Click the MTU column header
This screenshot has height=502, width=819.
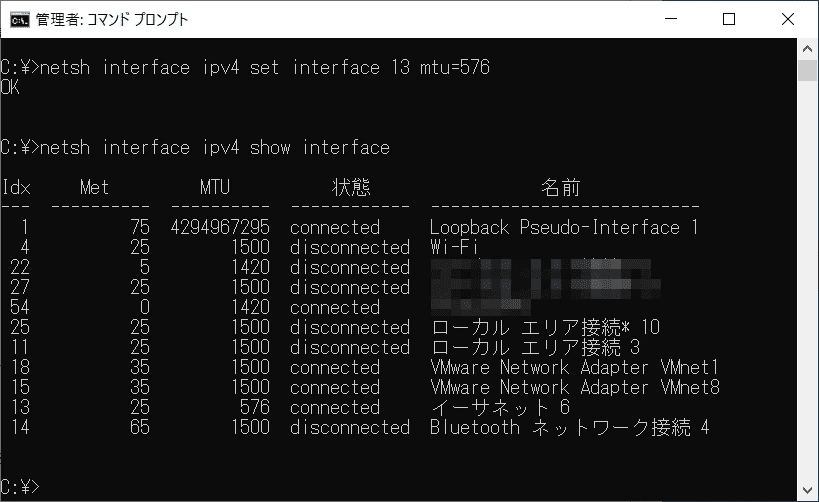pyautogui.click(x=215, y=187)
